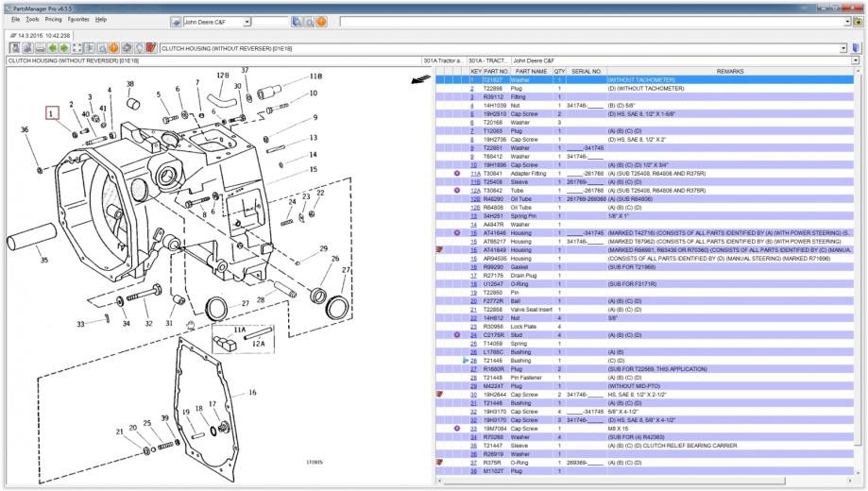Open the Pricing menu
The width and height of the screenshot is (868, 491).
pyautogui.click(x=53, y=19)
